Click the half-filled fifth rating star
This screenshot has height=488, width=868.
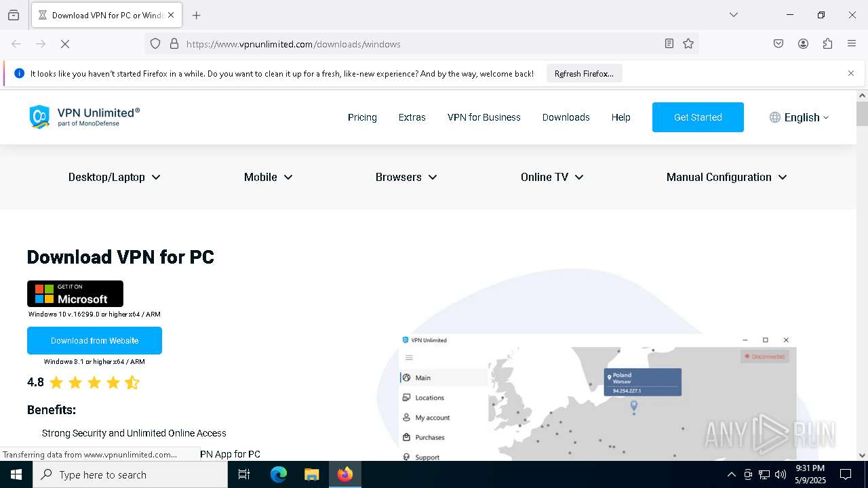pyautogui.click(x=132, y=383)
